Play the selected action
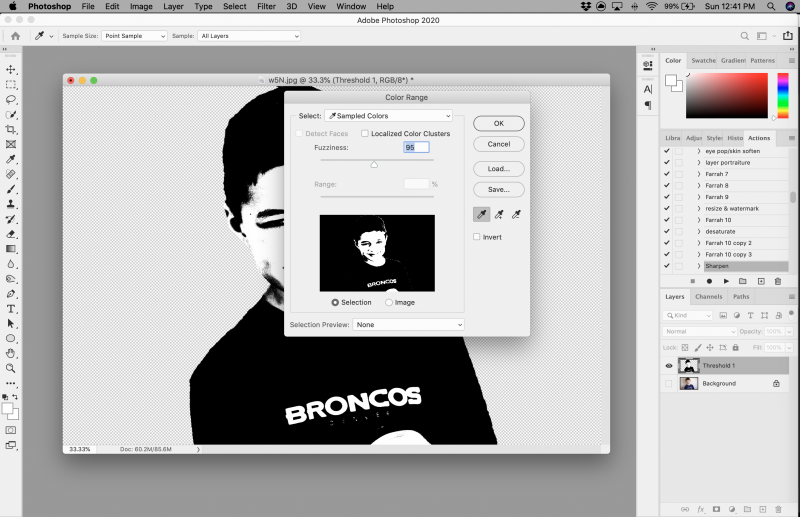800x517 pixels. point(726,281)
